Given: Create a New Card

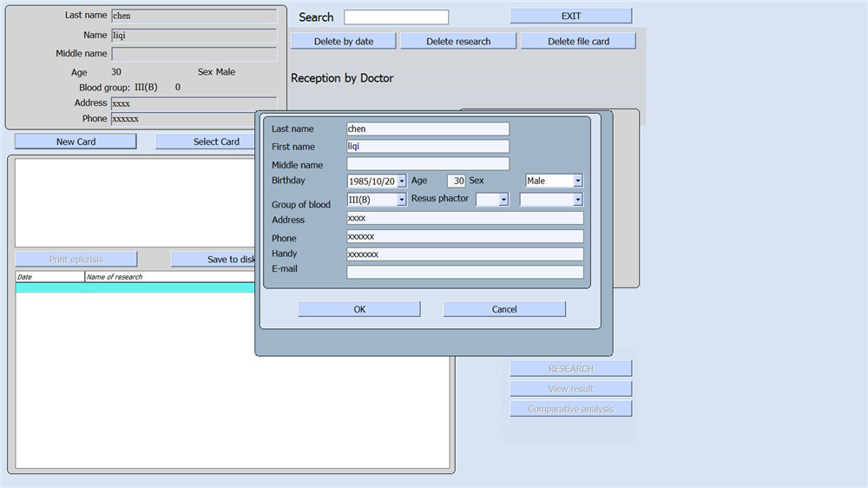Looking at the screenshot, I should [x=76, y=142].
